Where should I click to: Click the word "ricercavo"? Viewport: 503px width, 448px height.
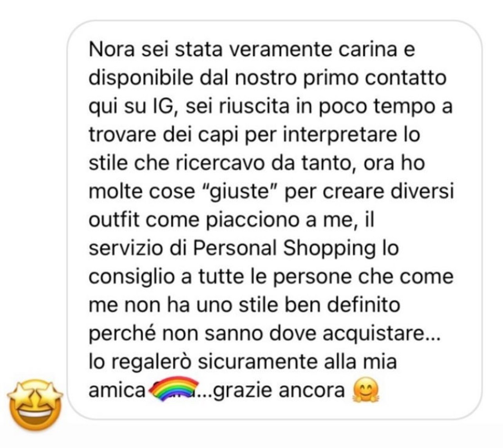click(220, 164)
